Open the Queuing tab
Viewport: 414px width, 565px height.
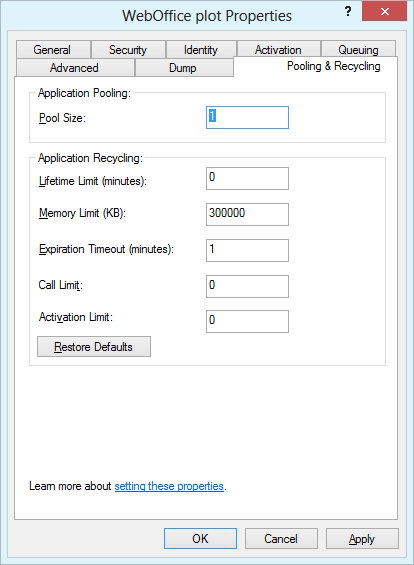click(x=358, y=49)
